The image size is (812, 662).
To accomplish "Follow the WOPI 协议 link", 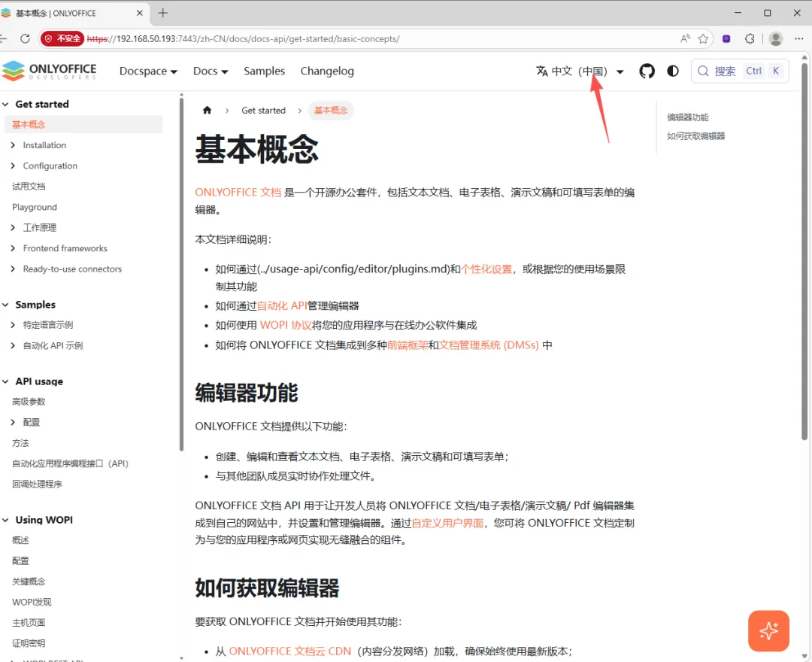I will click(286, 325).
